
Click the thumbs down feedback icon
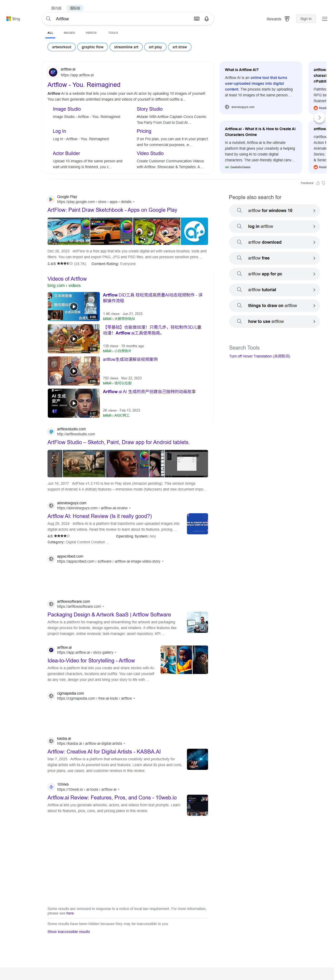pyautogui.click(x=323, y=183)
